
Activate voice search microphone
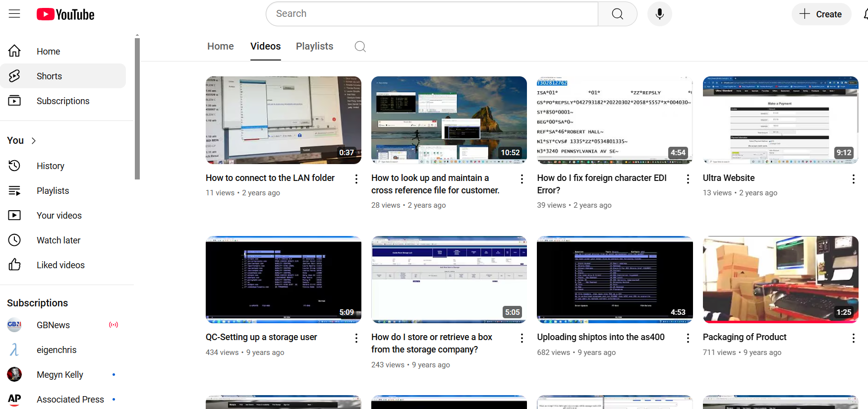(659, 14)
